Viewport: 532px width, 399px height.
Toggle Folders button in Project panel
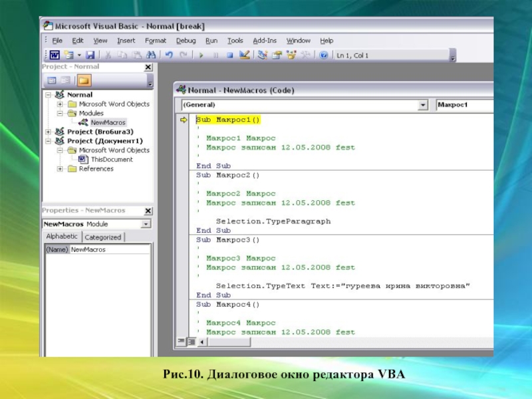[x=84, y=80]
